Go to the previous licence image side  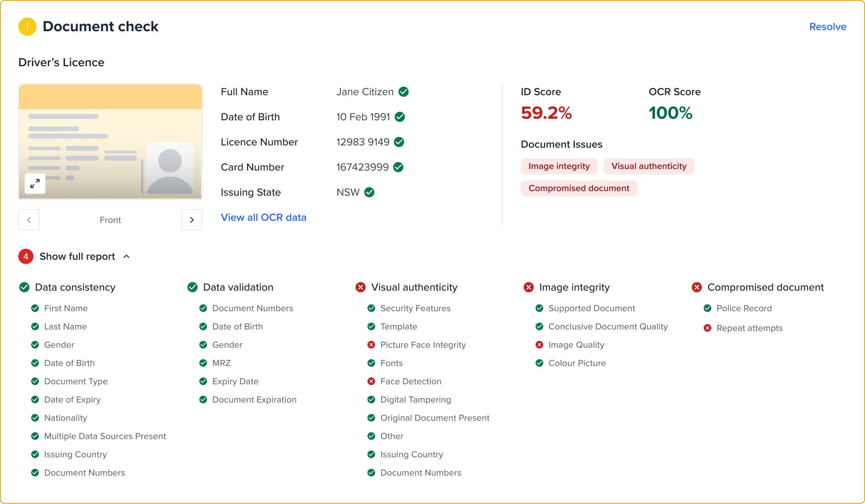(x=29, y=220)
